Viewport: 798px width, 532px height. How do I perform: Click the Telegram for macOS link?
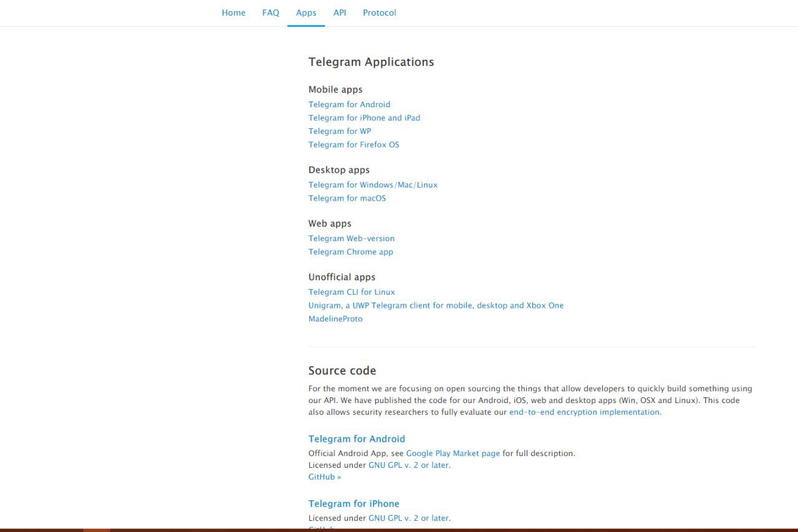click(x=347, y=198)
